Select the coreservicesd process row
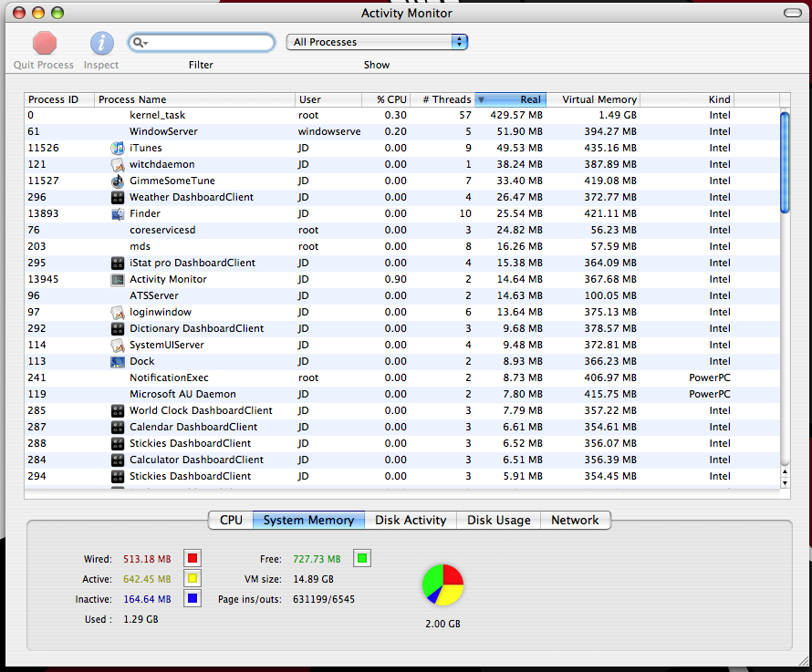Screen dimensions: 812x672 pyautogui.click(x=401, y=230)
